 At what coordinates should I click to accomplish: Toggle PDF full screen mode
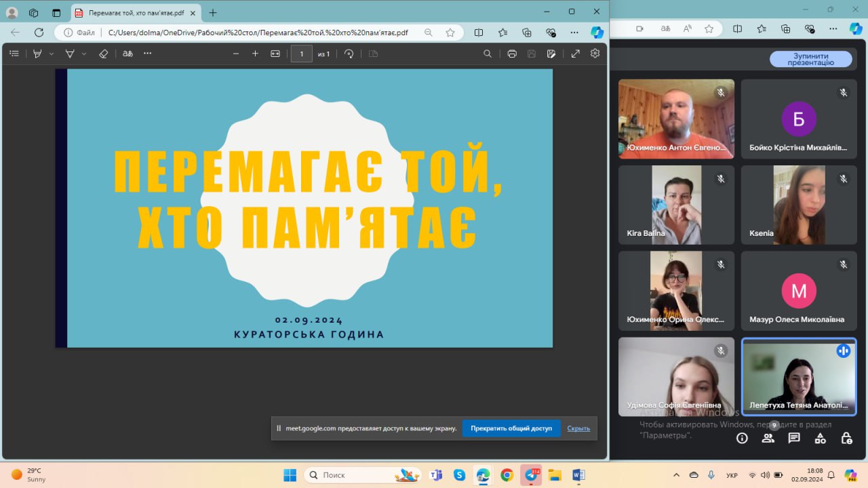575,54
